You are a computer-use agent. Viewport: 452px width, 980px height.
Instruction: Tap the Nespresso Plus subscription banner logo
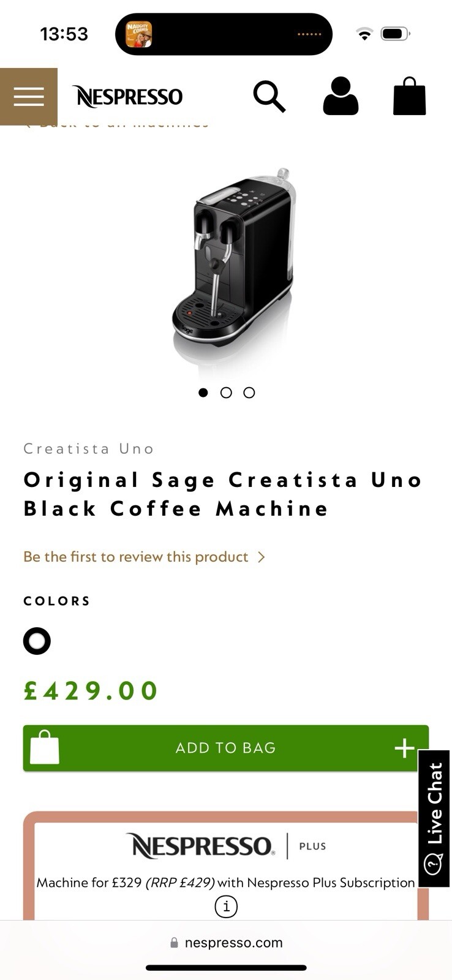[226, 846]
